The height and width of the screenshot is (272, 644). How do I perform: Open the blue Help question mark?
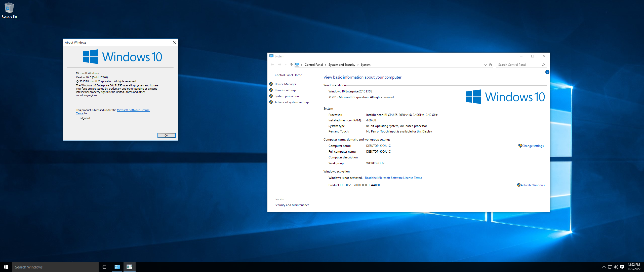click(547, 72)
